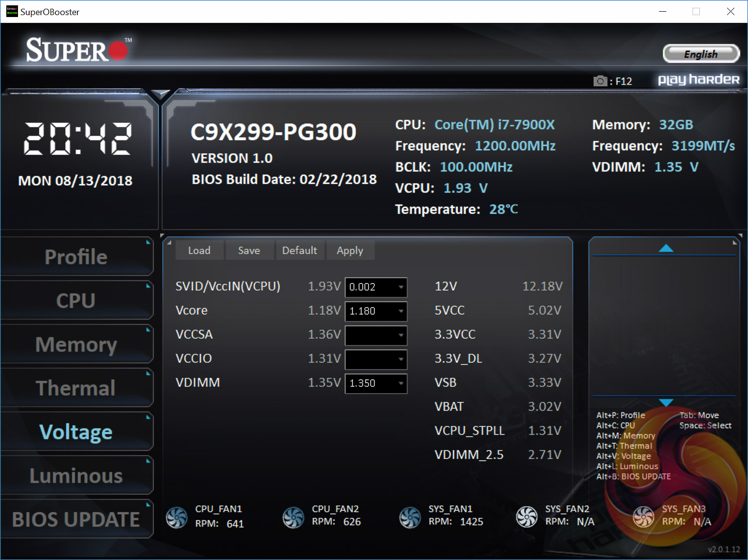The width and height of the screenshot is (748, 560).
Task: Click the VCPU_STPLL reading 1.31V
Action: [545, 431]
